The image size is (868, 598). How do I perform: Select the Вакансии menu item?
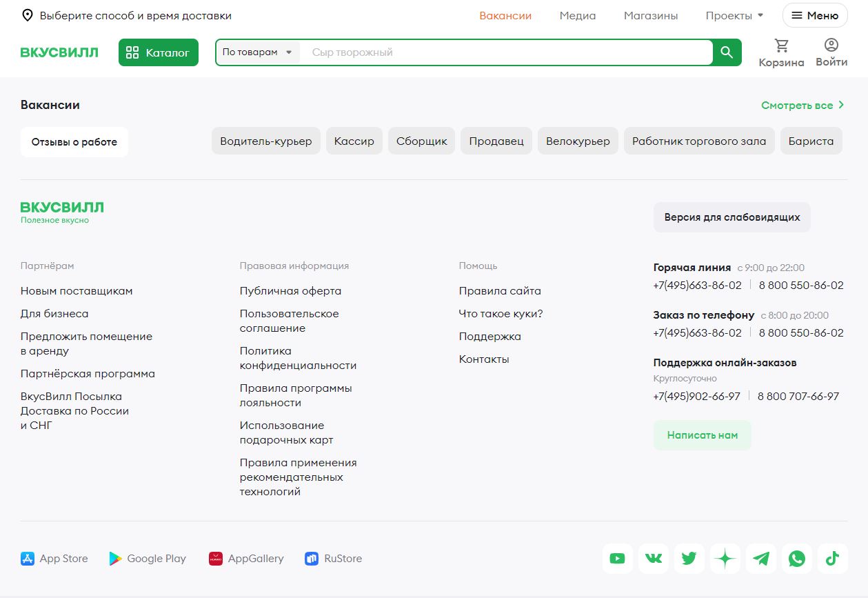pos(505,14)
